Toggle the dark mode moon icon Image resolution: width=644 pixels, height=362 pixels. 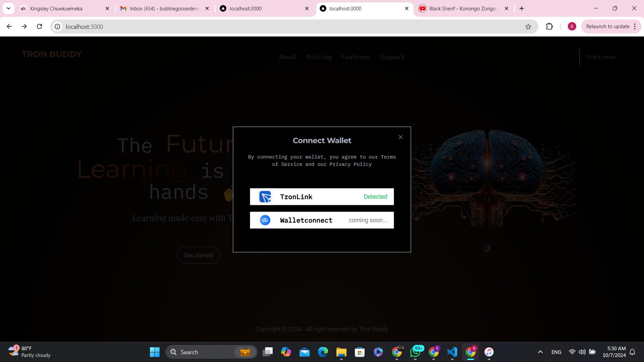487,248
